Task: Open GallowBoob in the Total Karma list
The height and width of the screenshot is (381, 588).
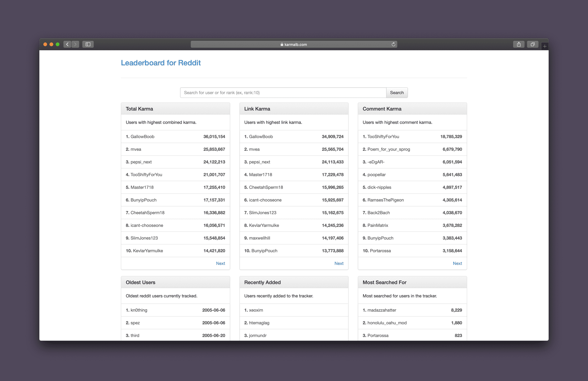Action: tap(142, 136)
